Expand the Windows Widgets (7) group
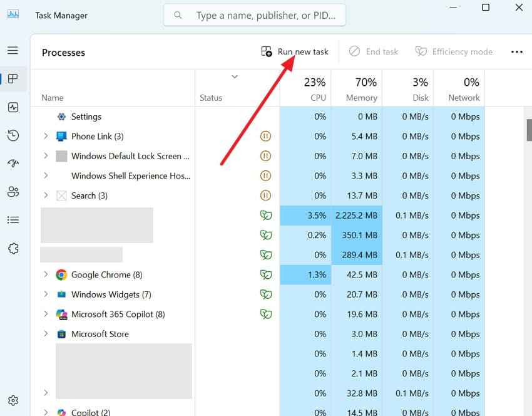Image resolution: width=532 pixels, height=416 pixels. (46, 294)
